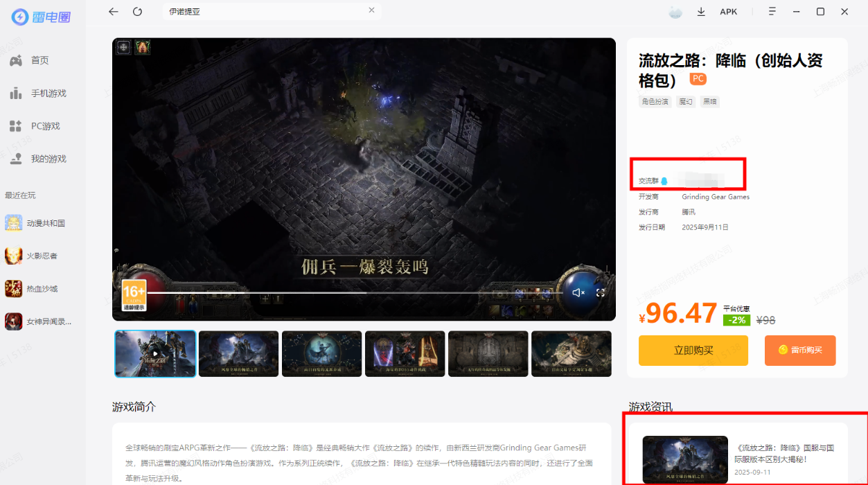The image size is (868, 485).
Task: Click 雷币购买 button
Action: pos(800,351)
